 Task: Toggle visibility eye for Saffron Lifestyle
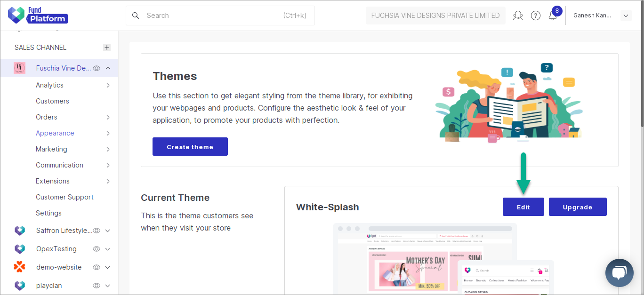point(97,231)
